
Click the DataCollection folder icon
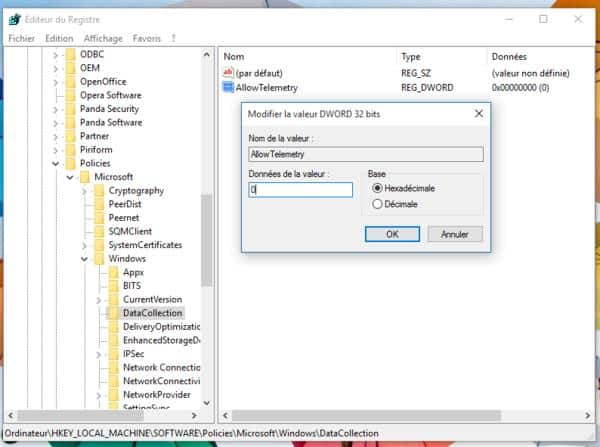[x=114, y=313]
